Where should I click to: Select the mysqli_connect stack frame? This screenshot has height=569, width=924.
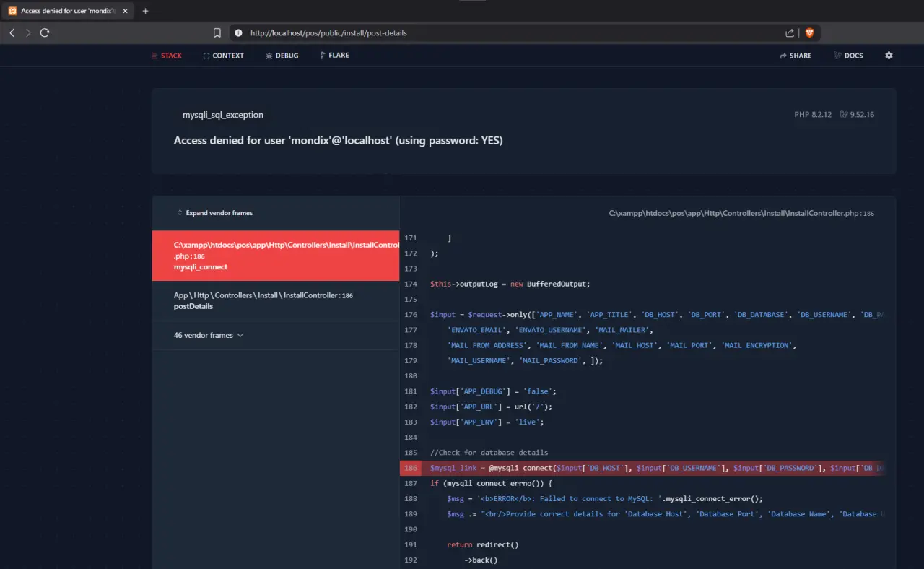[x=275, y=256]
